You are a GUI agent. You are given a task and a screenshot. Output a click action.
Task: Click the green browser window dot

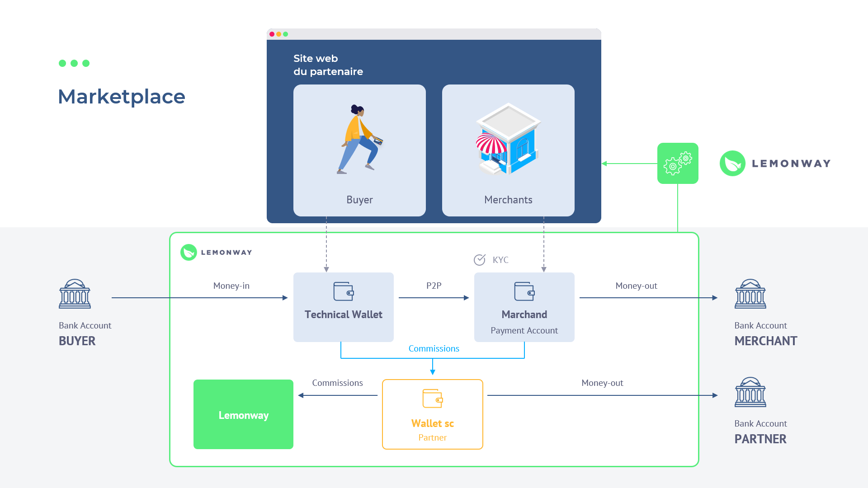click(x=286, y=34)
